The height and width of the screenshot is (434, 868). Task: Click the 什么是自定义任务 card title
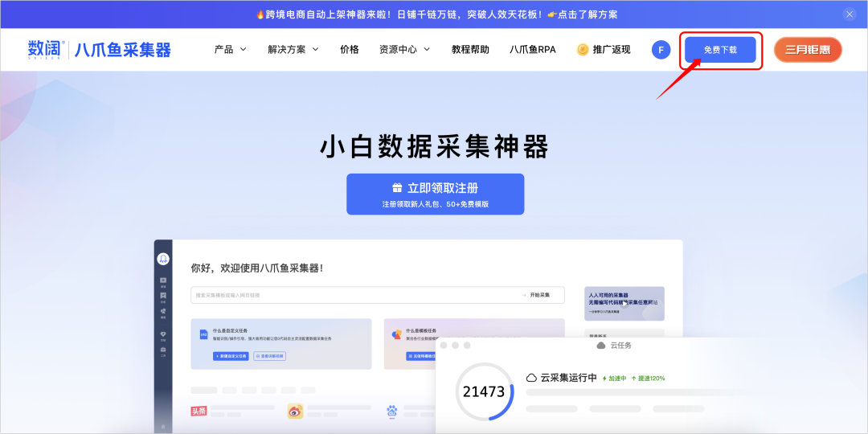pos(230,330)
